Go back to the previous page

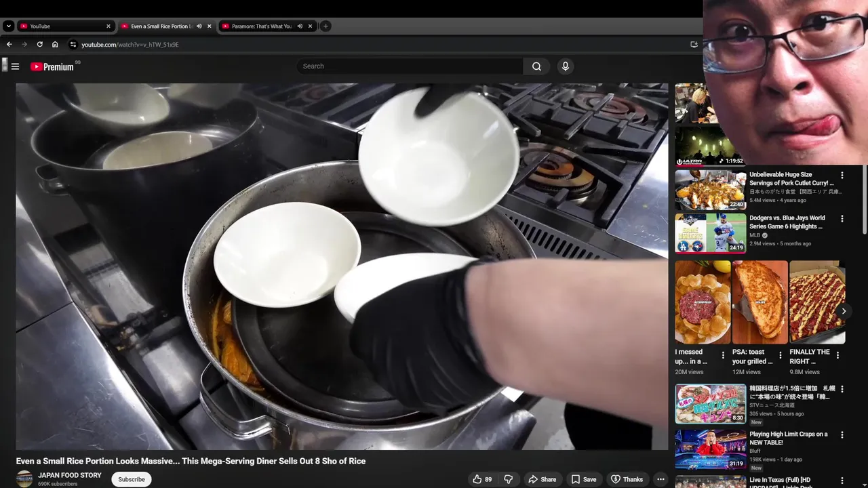point(9,45)
